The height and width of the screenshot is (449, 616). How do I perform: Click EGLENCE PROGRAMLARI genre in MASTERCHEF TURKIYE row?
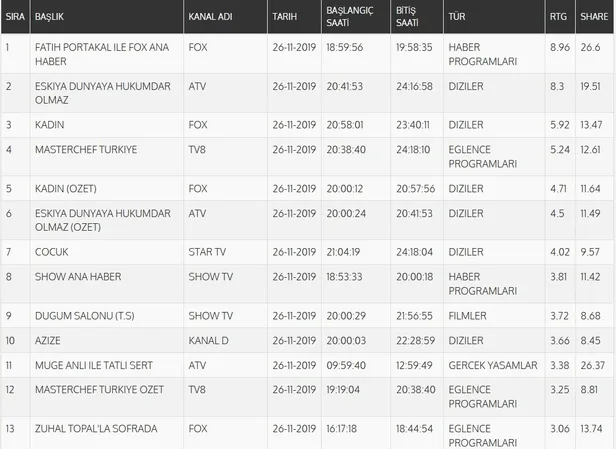pos(482,157)
